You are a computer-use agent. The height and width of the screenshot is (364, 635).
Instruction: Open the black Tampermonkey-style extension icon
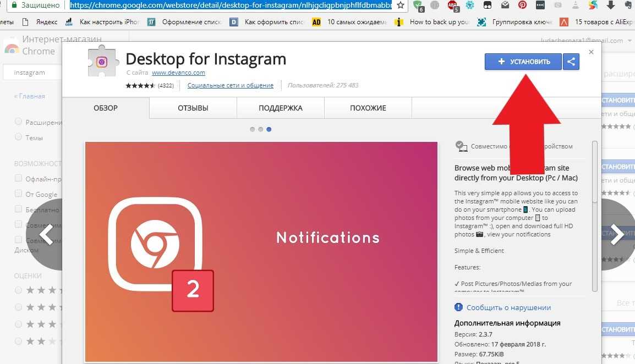(x=488, y=5)
